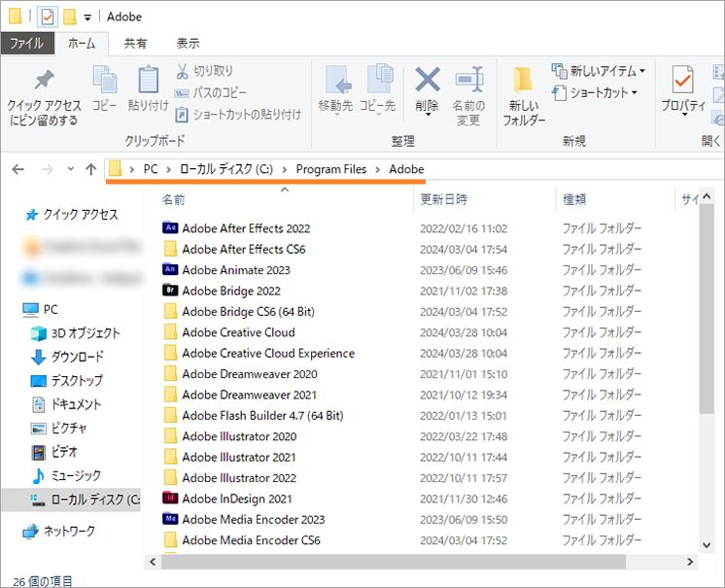Viewport: 725px width, 588px height.
Task: Select the Adobe InDesign 2021 Id icon
Action: [x=170, y=498]
